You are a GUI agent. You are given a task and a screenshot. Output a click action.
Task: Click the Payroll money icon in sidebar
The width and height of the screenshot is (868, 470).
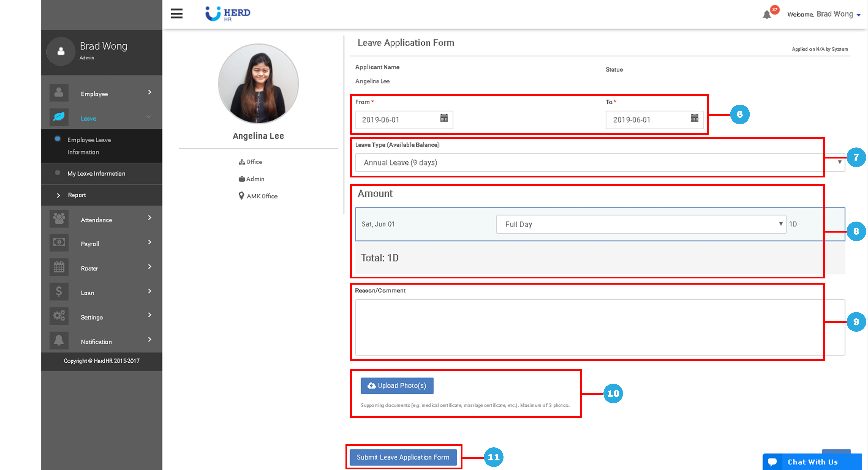[59, 242]
